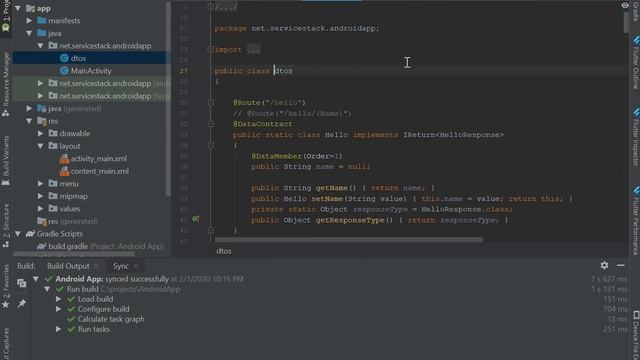
Task: Collapse the java folder
Action: (29, 33)
